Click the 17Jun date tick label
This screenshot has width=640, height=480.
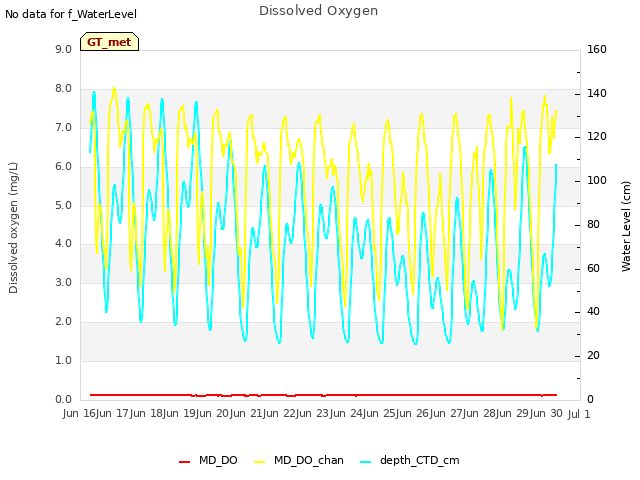coord(131,413)
